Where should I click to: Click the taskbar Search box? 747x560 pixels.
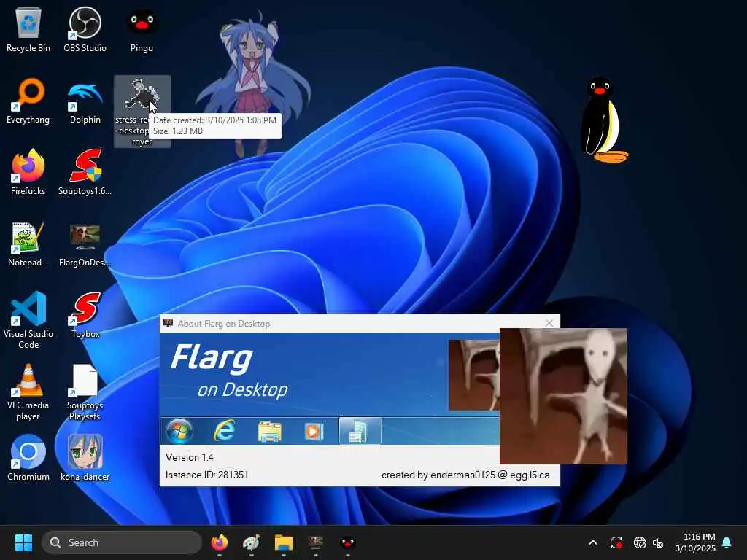pyautogui.click(x=122, y=542)
